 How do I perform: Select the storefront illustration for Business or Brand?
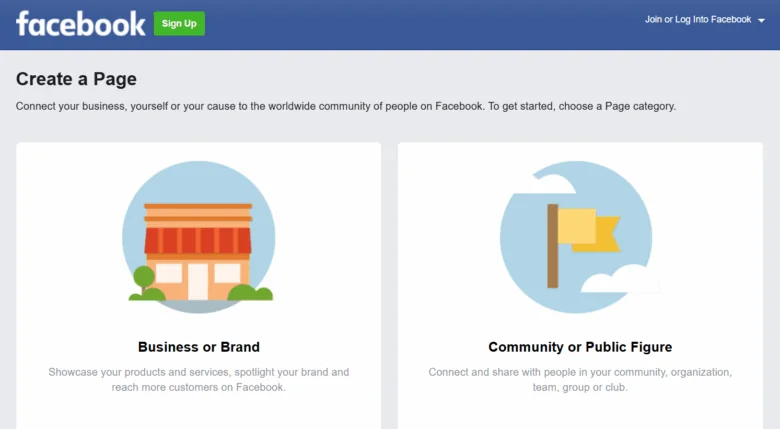point(199,232)
